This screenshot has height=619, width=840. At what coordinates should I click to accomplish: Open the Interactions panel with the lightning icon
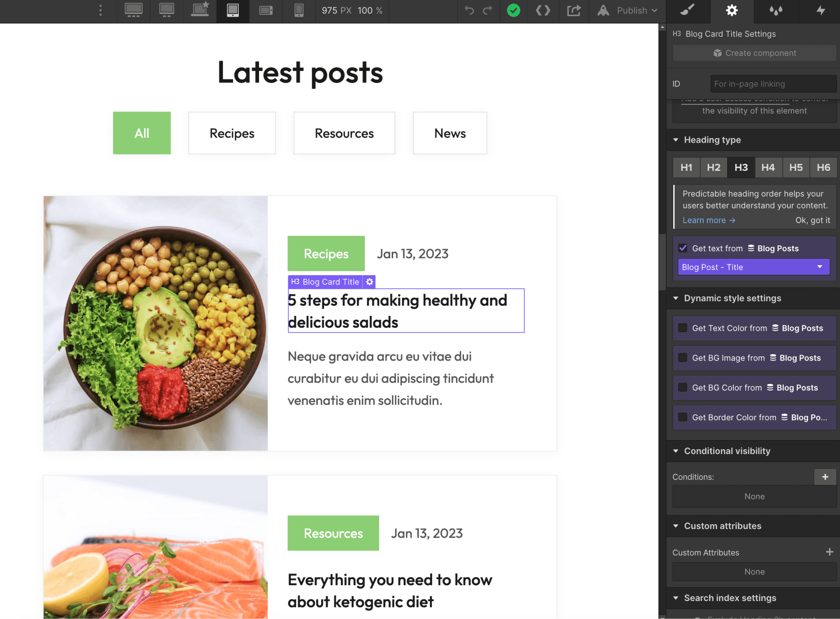pos(821,11)
